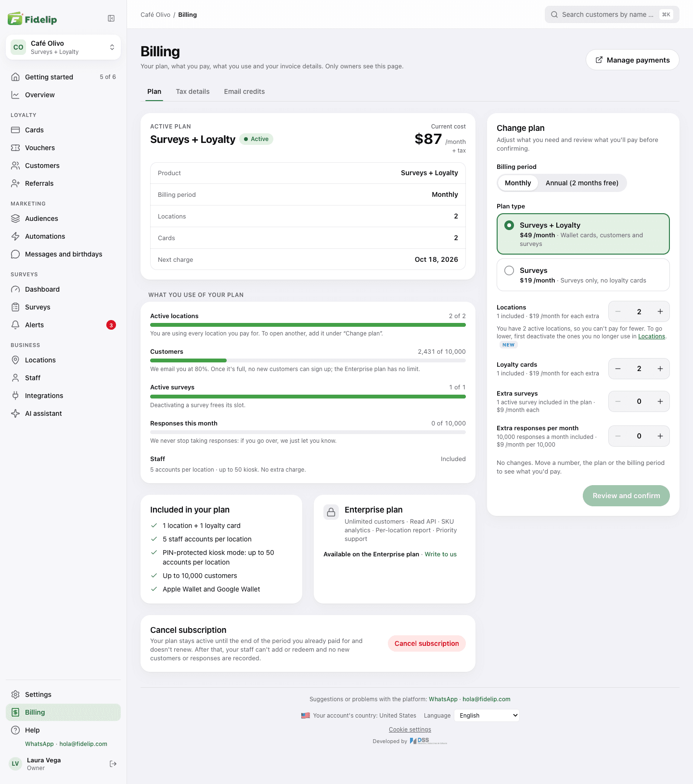Focus the Search customers by name field

tap(612, 14)
